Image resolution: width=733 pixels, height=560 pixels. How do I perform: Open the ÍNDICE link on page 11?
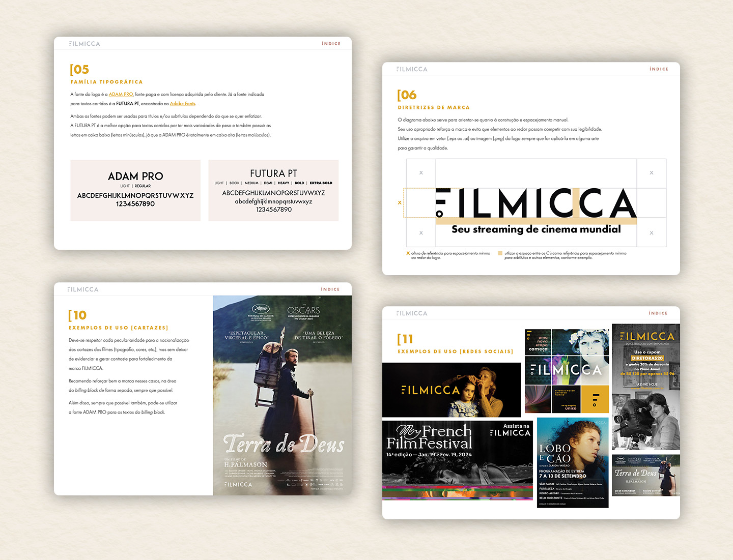pyautogui.click(x=658, y=313)
